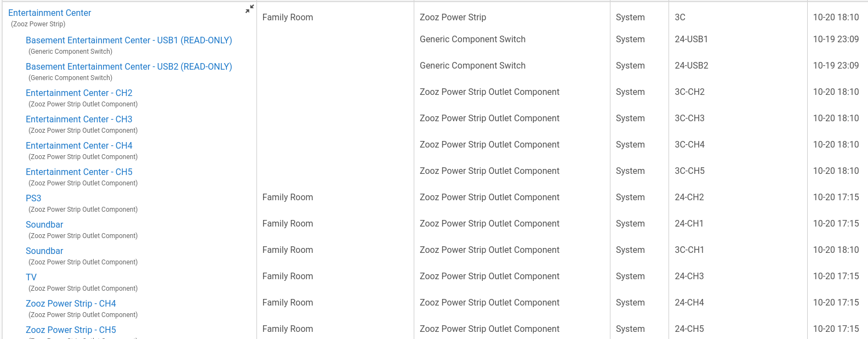The width and height of the screenshot is (868, 339).
Task: Select the 24-USB1 network ID cell
Action: click(692, 39)
